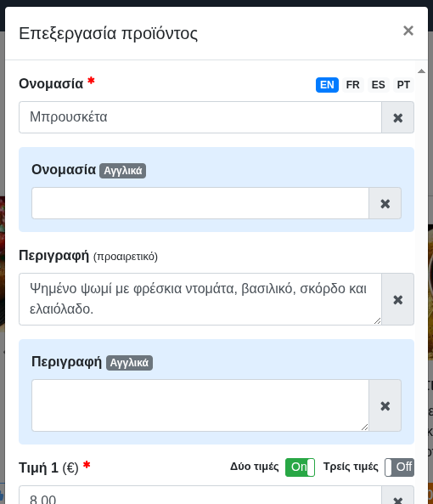
Task: Click the Αγγλικά badge beside Ονομασία
Action: (122, 171)
